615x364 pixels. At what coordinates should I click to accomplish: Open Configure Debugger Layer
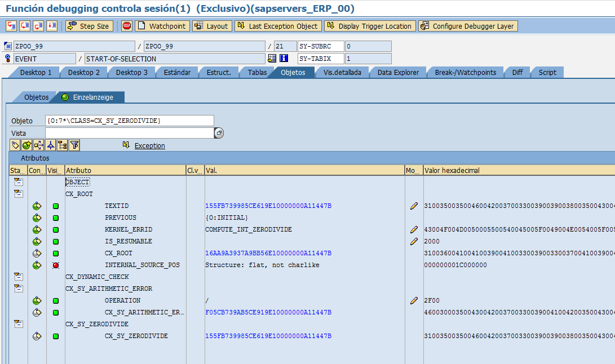468,26
